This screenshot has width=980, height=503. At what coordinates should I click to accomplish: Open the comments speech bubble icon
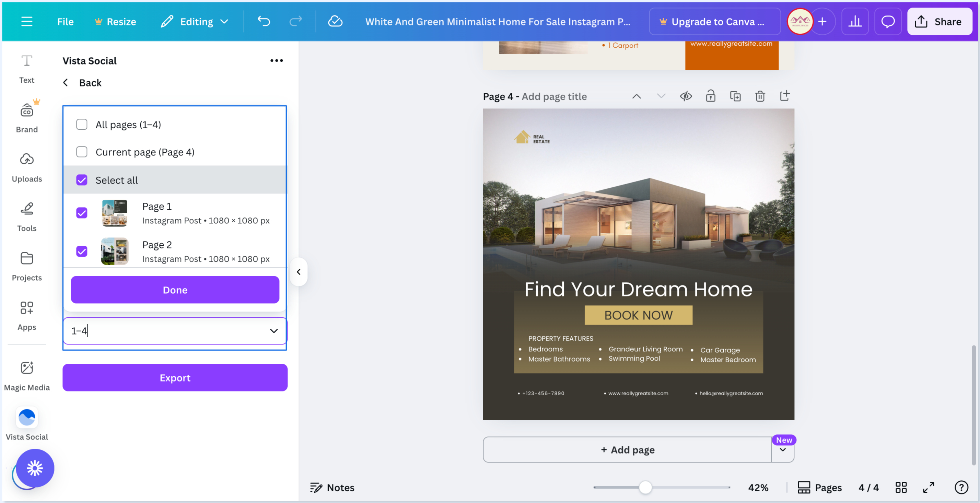pyautogui.click(x=888, y=21)
